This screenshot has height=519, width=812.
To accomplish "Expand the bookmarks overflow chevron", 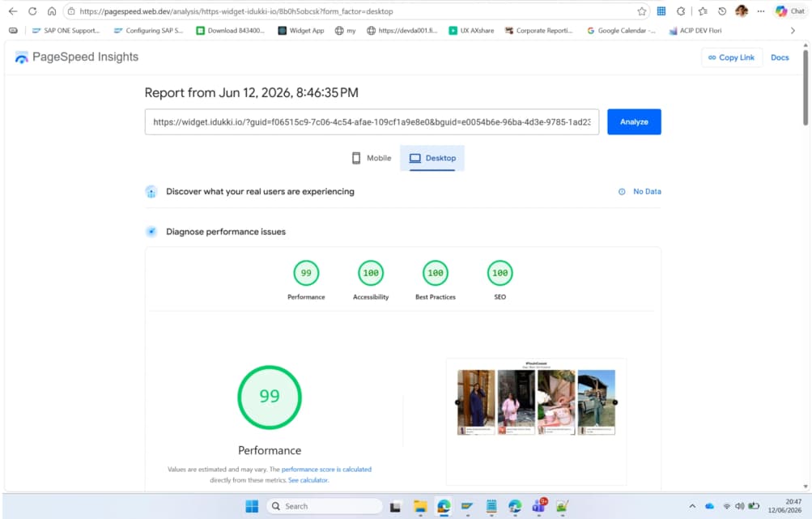I will (x=793, y=31).
